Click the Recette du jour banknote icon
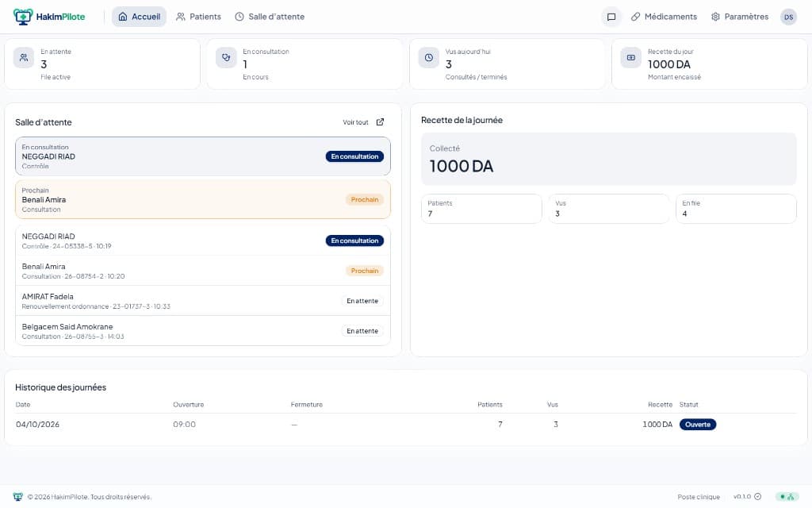This screenshot has width=812, height=508. pos(630,57)
